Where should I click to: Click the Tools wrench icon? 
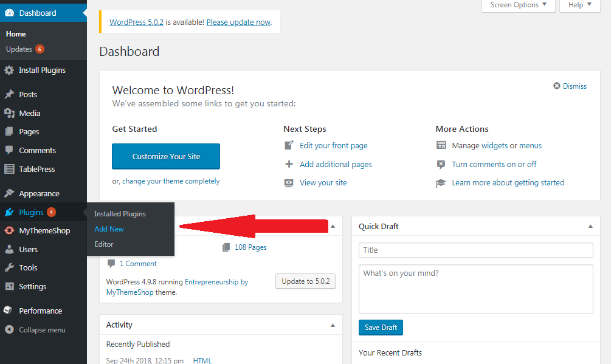9,267
